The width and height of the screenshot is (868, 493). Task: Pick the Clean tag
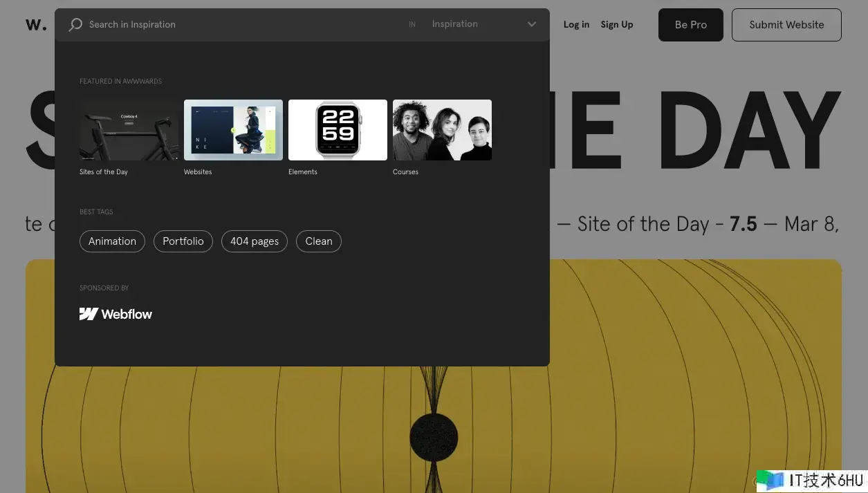point(318,241)
